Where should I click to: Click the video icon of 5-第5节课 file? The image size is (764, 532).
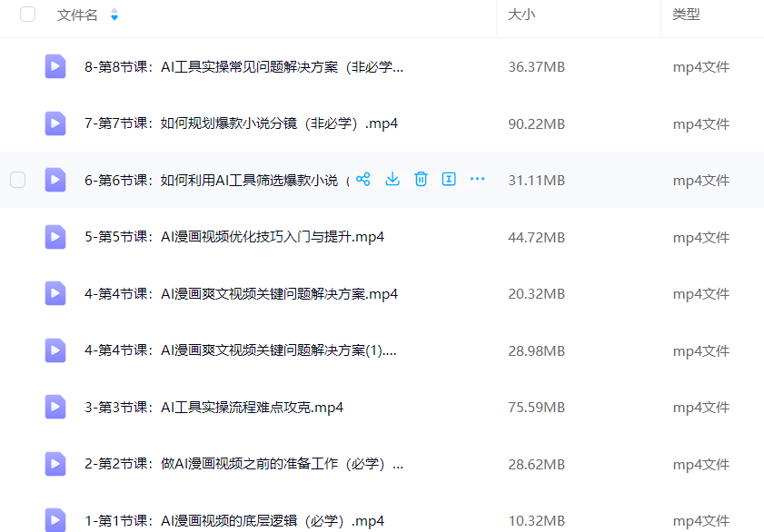(55, 237)
